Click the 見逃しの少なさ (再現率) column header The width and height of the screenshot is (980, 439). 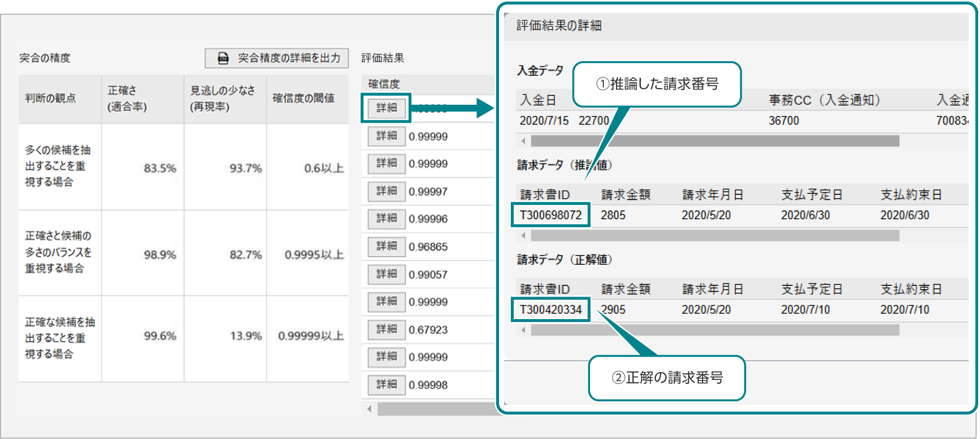click(225, 98)
